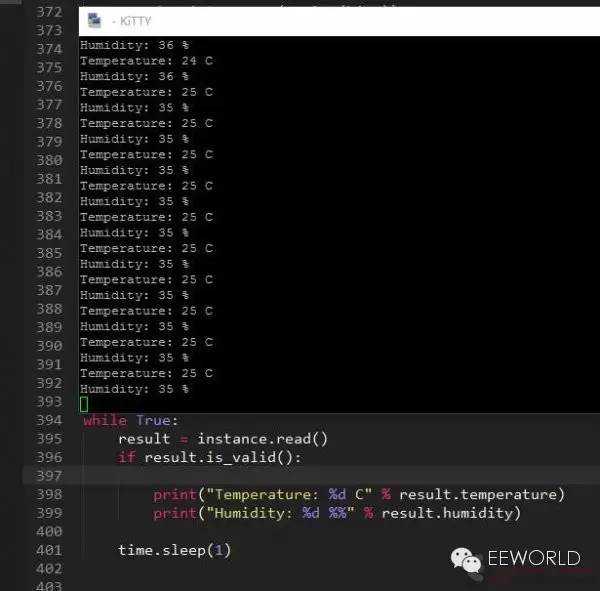Click the EEWORLD watermark text

[533, 558]
